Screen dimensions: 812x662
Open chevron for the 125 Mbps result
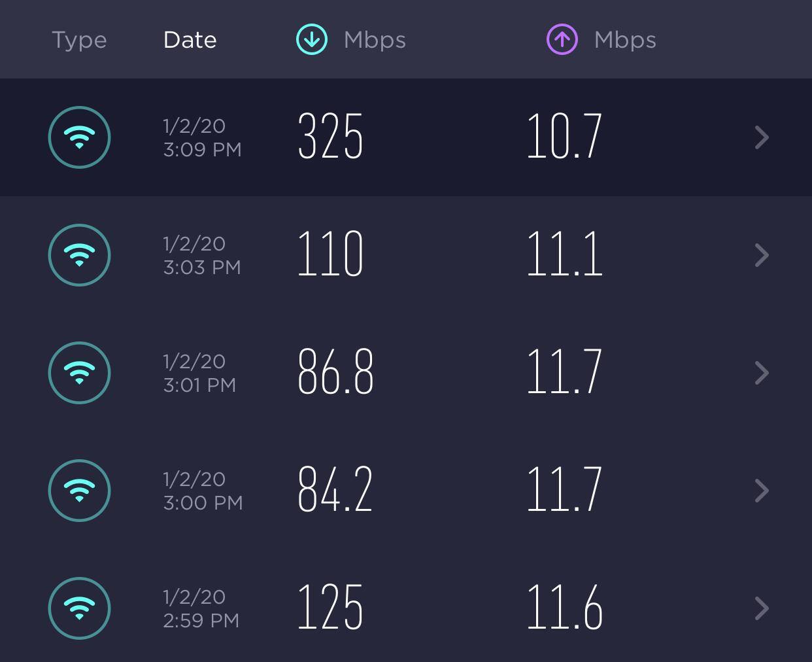coord(762,608)
